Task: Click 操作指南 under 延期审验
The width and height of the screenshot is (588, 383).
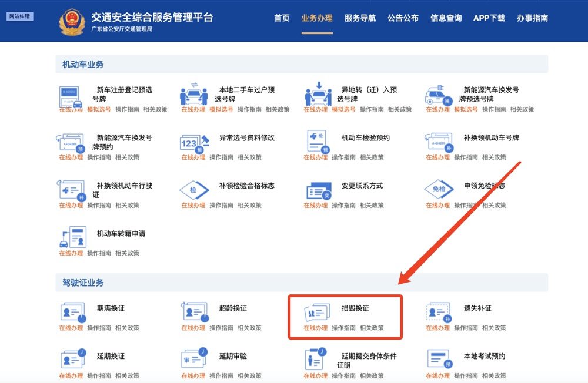Action: point(221,375)
